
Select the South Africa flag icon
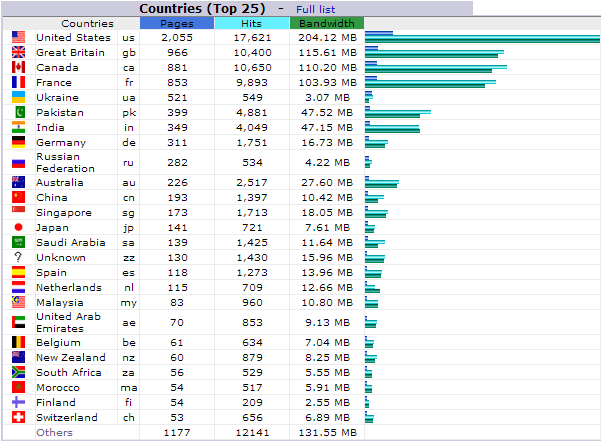pyautogui.click(x=18, y=372)
